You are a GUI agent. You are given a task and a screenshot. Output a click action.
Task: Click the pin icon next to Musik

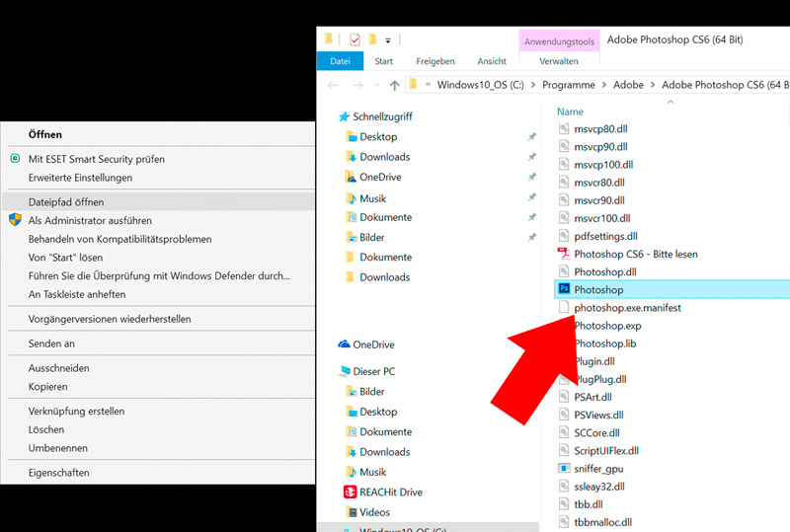[531, 197]
